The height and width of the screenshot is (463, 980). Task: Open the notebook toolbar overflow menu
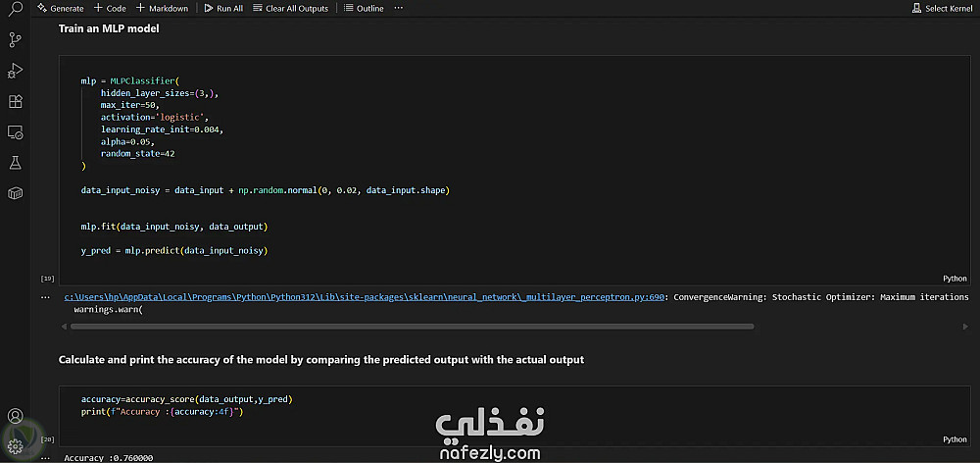398,8
